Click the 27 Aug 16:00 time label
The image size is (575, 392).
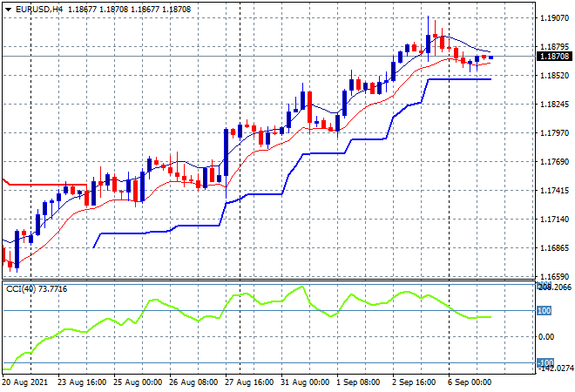click(x=249, y=382)
